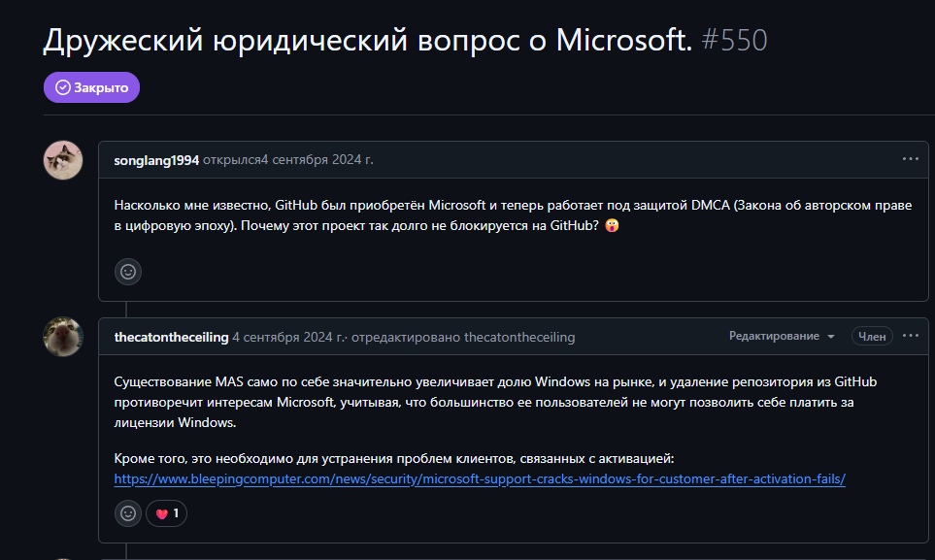
Task: Open the first comment's three-dot options menu
Action: [x=910, y=159]
